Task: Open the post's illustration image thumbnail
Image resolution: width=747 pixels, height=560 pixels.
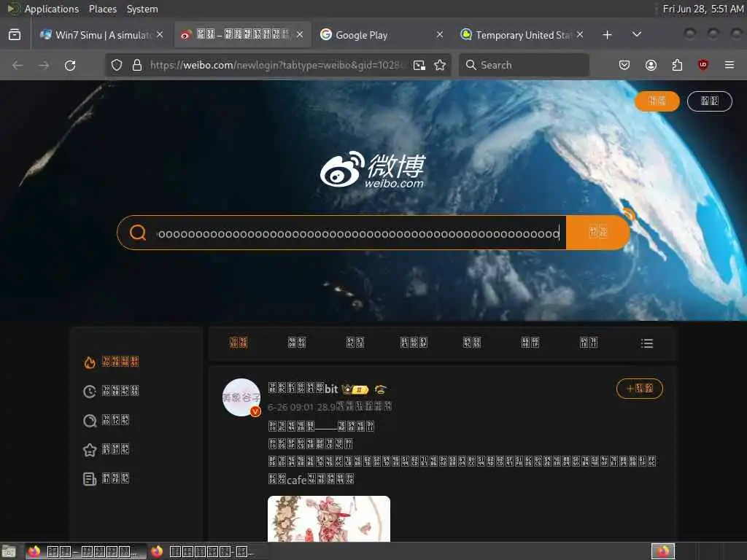Action: coord(329,518)
